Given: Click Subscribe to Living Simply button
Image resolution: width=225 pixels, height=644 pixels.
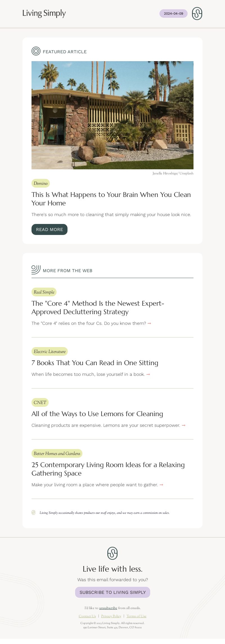Looking at the screenshot, I should 112,592.
